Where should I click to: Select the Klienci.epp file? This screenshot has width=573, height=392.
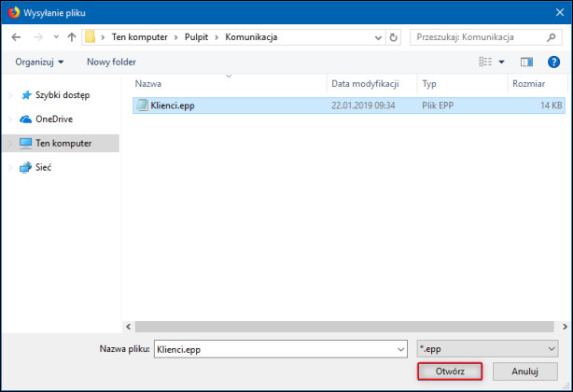coord(349,105)
